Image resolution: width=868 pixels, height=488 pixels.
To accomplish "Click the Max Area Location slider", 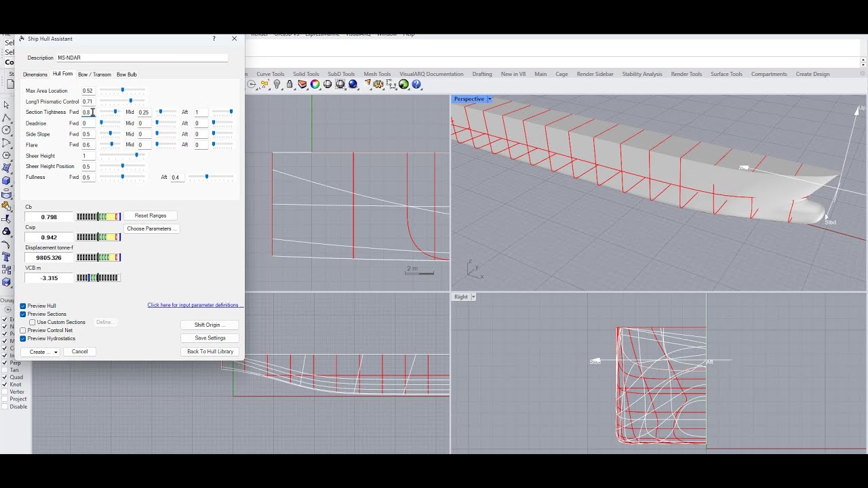I will pyautogui.click(x=123, y=90).
